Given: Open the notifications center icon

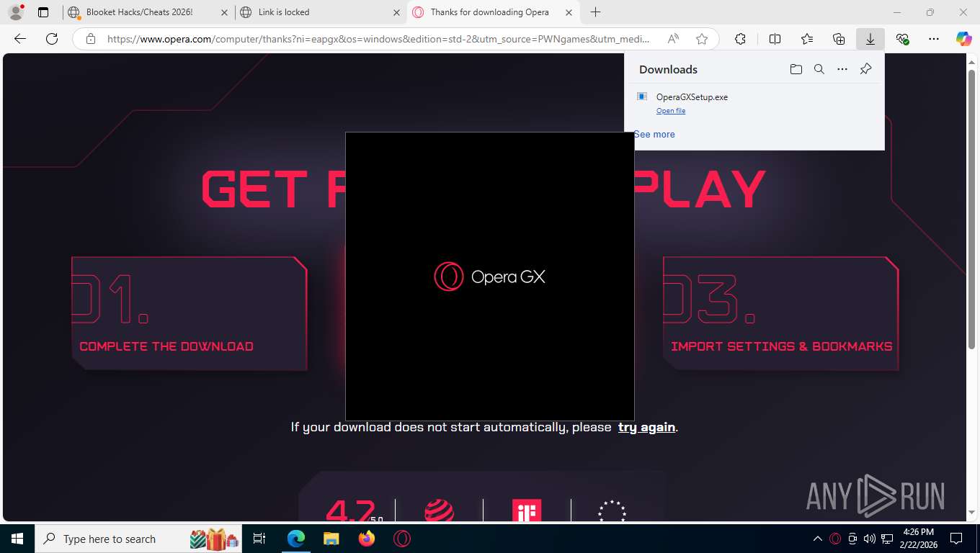Looking at the screenshot, I should (x=956, y=539).
